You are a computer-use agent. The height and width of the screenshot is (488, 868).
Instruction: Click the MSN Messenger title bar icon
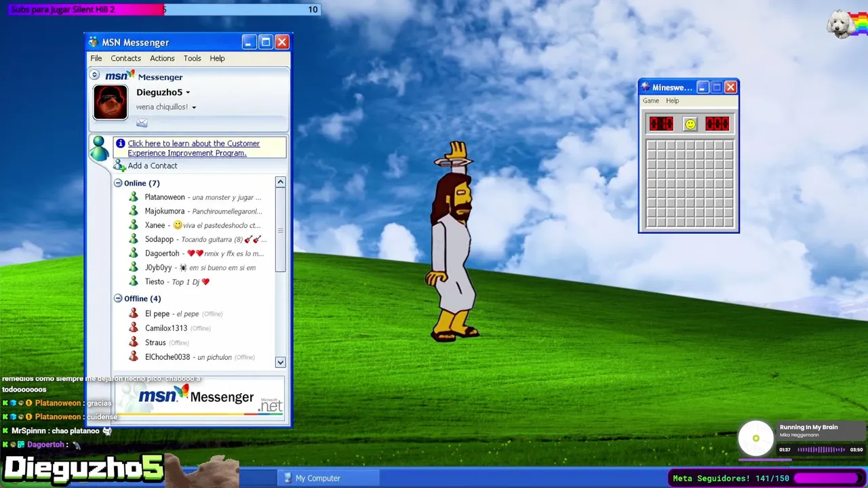94,43
